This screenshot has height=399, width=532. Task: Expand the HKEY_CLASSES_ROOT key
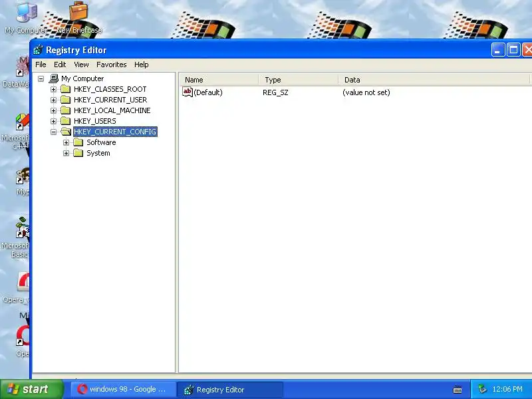[x=53, y=89]
